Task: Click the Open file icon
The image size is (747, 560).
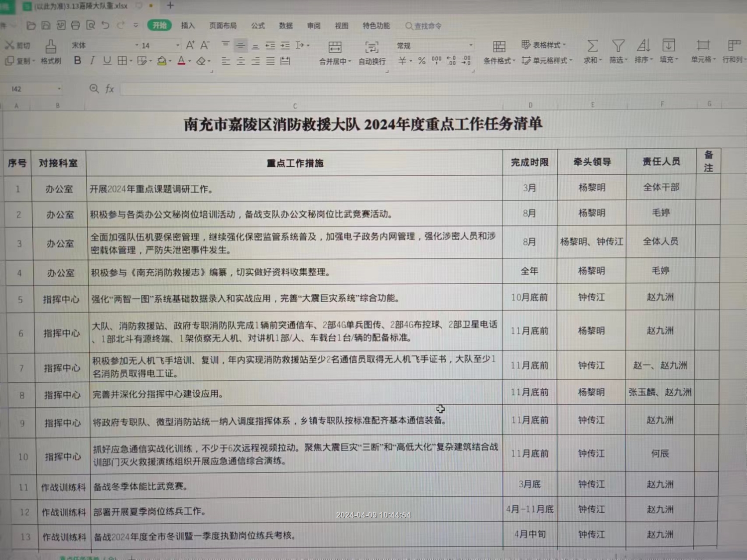Action: click(x=31, y=25)
